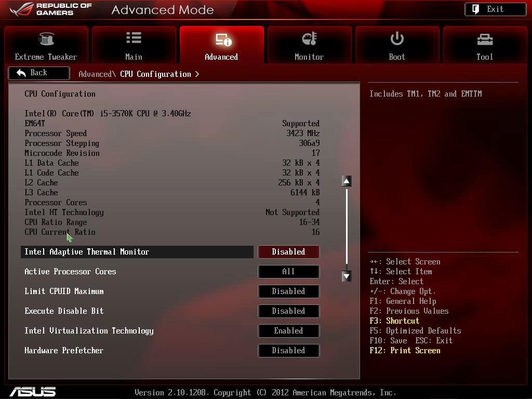The image size is (532, 399).
Task: Select Intel Adaptive Thermal Monitor row label
Action: pyautogui.click(x=87, y=252)
